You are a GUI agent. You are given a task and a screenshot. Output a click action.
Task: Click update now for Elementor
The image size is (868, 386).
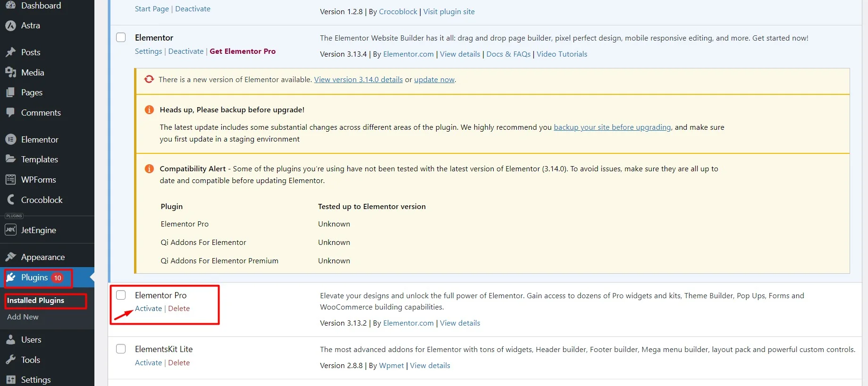pos(434,79)
